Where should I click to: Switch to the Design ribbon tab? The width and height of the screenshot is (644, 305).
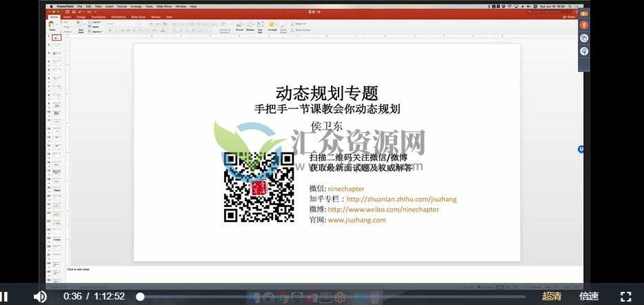(81, 17)
